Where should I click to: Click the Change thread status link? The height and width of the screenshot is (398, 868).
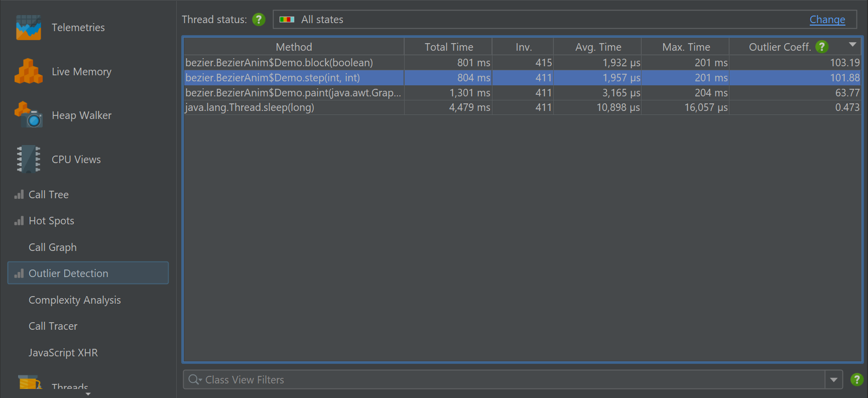click(x=827, y=20)
